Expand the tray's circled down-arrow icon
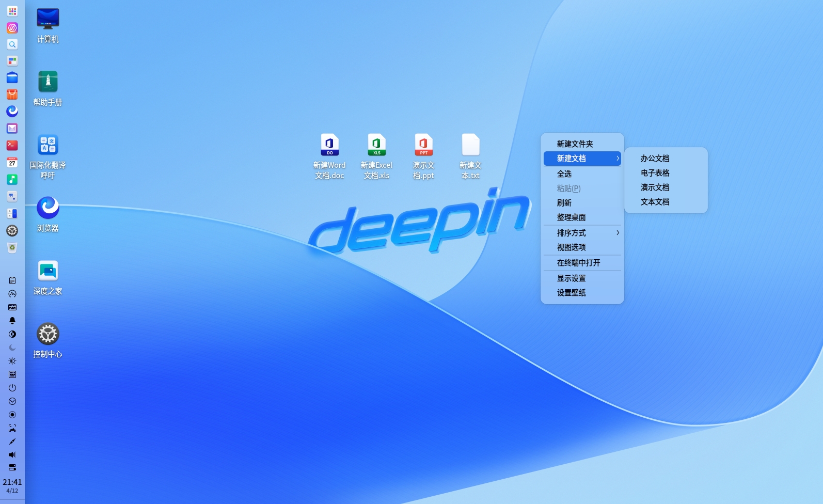The width and height of the screenshot is (823, 504). [12, 401]
